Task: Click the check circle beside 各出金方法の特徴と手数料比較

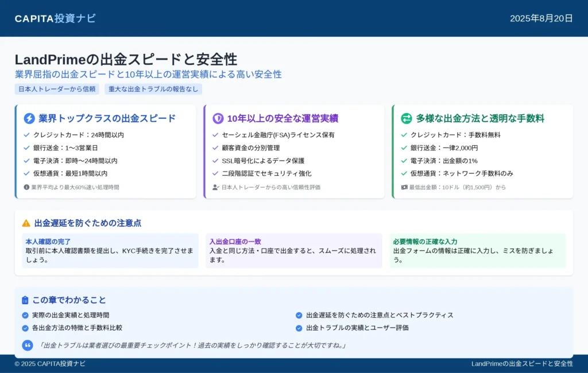Action: [25, 328]
